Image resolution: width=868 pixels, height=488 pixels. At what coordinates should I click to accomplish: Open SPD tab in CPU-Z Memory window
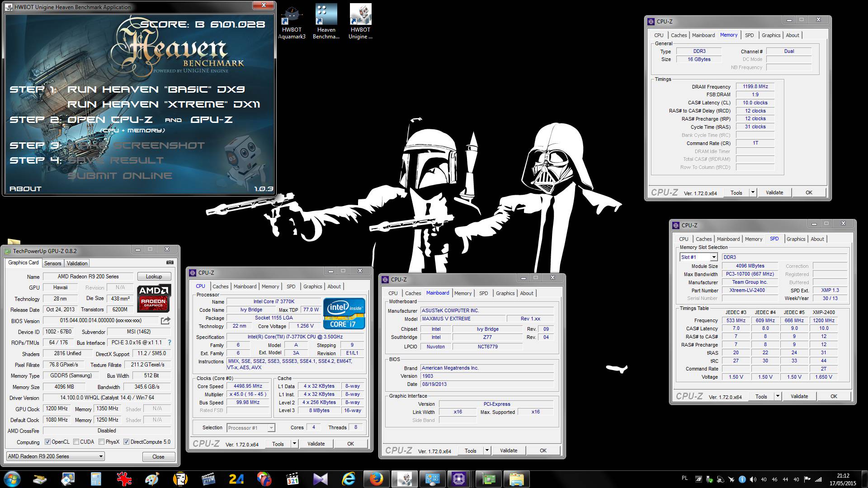(749, 35)
